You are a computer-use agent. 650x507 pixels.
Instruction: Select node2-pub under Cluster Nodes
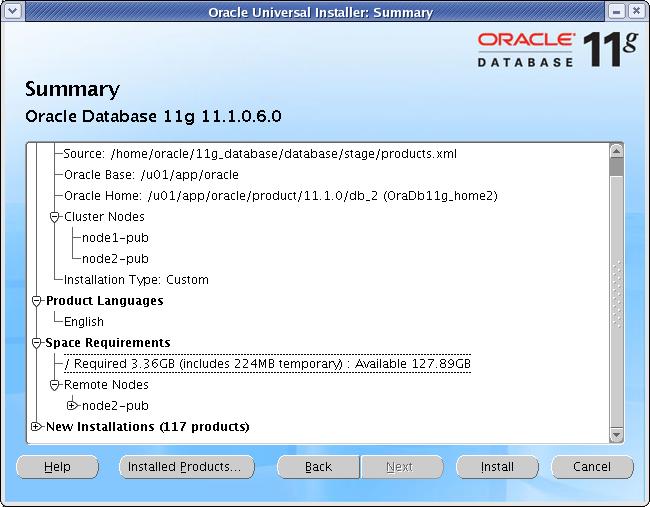[115, 259]
